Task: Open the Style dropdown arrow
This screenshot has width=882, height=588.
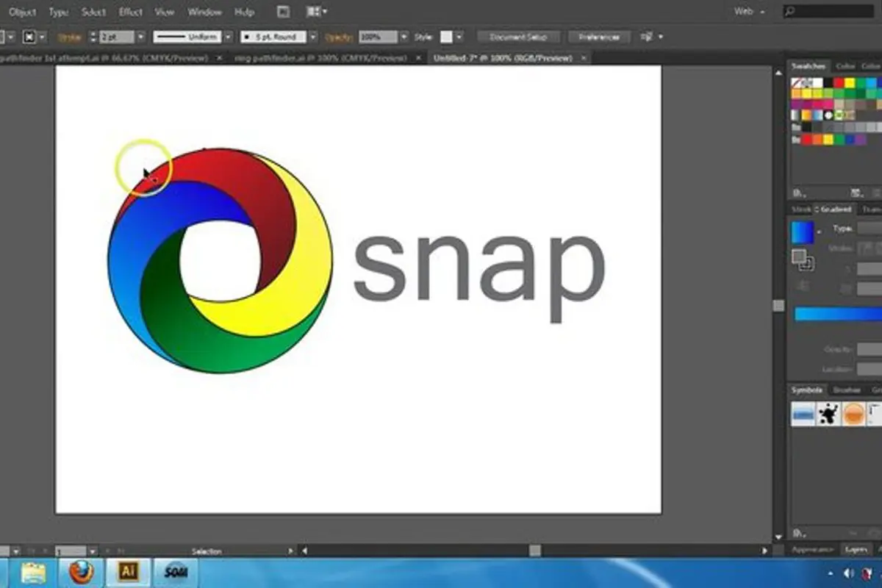Action: click(x=459, y=37)
